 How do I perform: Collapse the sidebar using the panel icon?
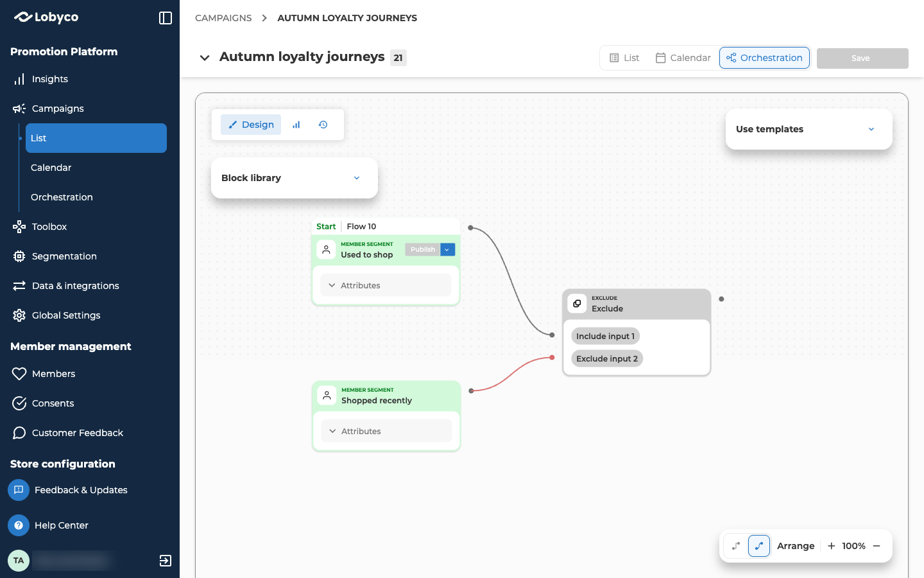166,18
